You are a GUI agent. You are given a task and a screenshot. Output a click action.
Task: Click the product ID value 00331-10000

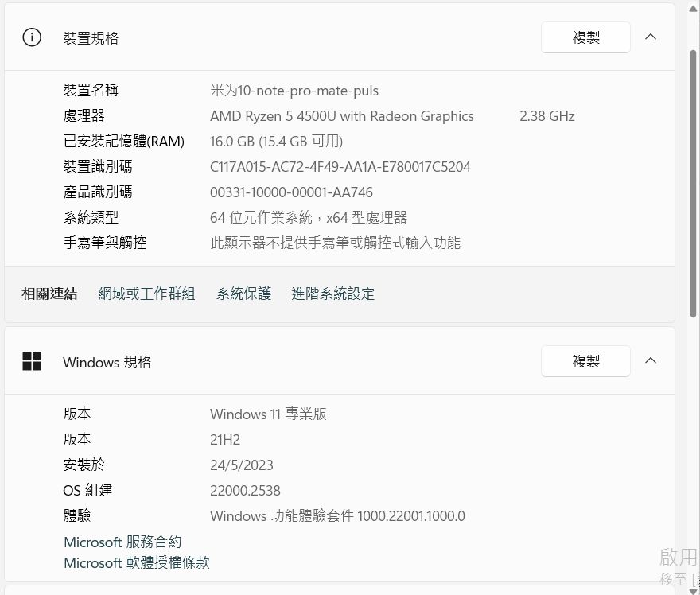point(291,192)
